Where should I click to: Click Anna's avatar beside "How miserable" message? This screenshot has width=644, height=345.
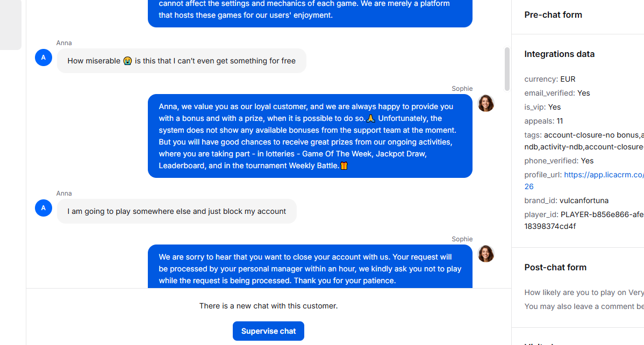coord(44,57)
